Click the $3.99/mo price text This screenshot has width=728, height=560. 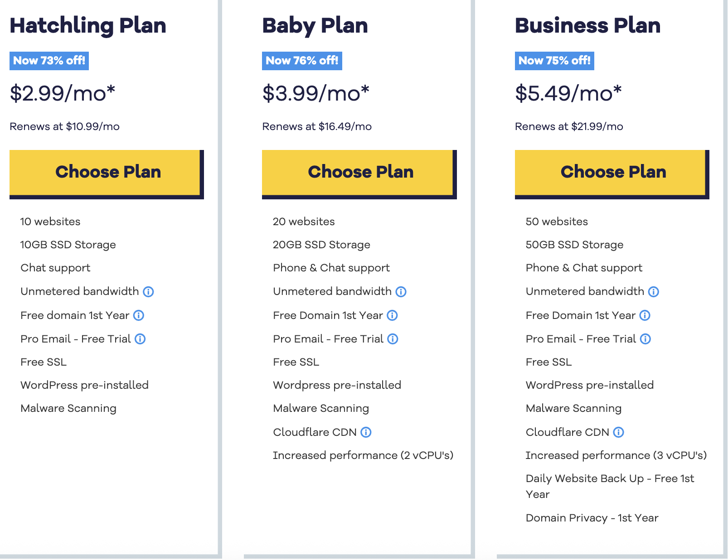[x=316, y=93]
